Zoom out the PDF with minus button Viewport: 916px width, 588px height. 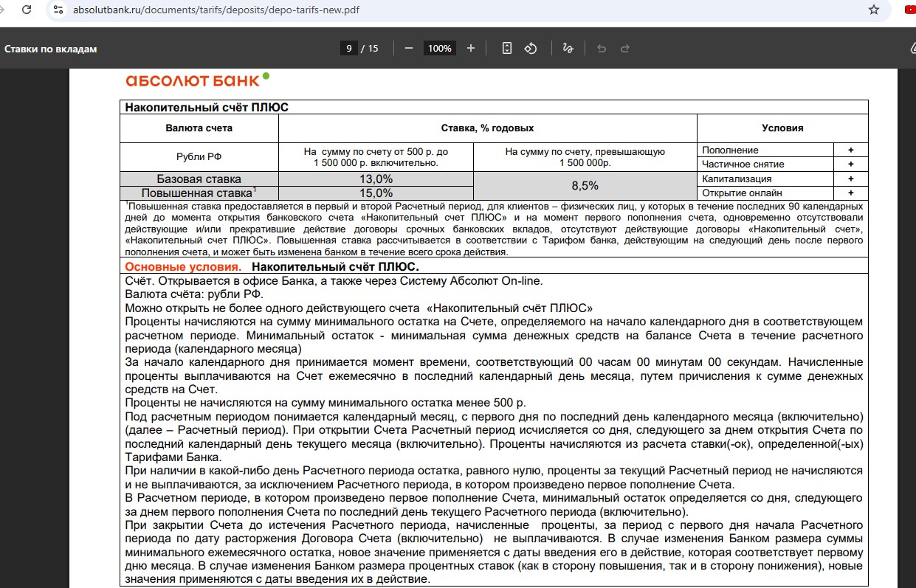point(408,48)
